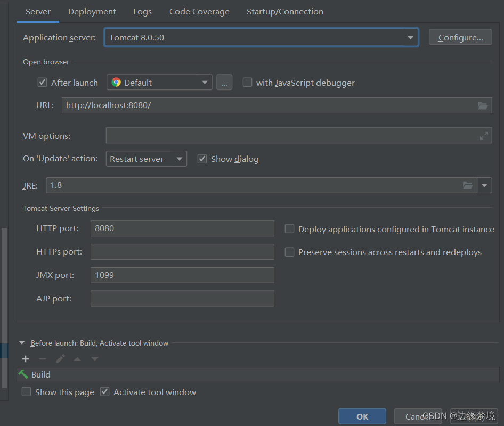Click the Configure... button
This screenshot has height=426, width=504.
point(460,37)
